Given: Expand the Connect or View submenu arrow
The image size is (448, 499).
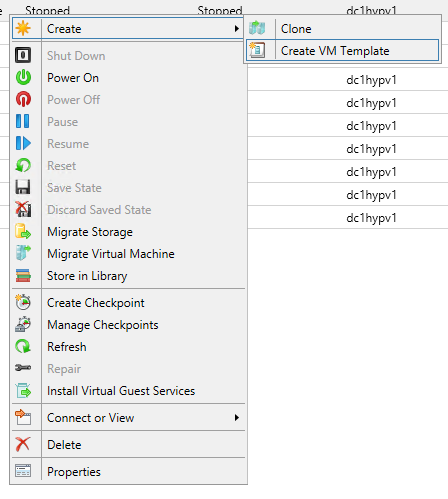Looking at the screenshot, I should pyautogui.click(x=236, y=418).
